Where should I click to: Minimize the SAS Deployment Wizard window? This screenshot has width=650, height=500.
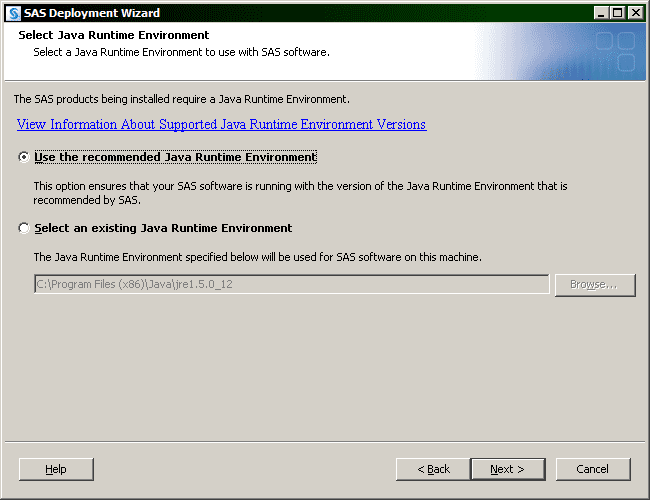601,13
